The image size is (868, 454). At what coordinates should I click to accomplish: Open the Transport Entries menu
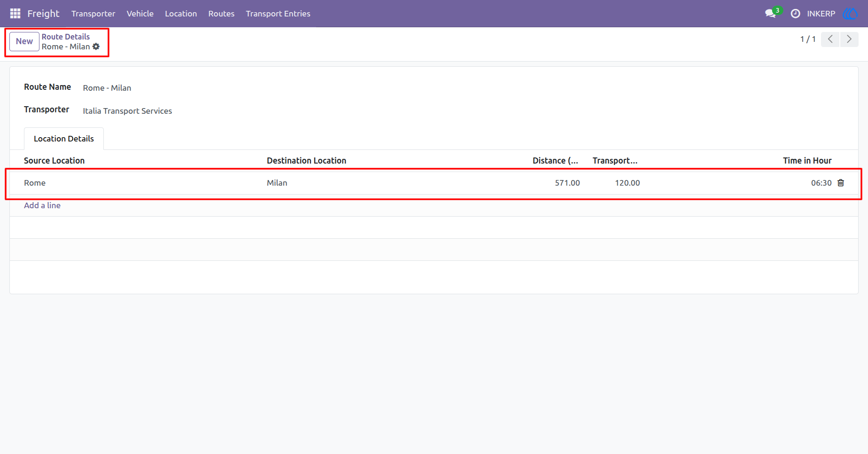click(278, 14)
